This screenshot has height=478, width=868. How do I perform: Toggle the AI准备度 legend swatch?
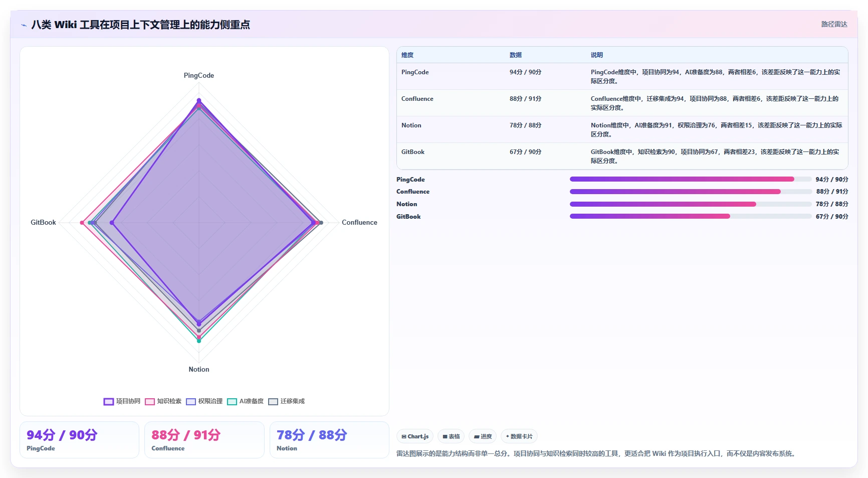coord(232,401)
